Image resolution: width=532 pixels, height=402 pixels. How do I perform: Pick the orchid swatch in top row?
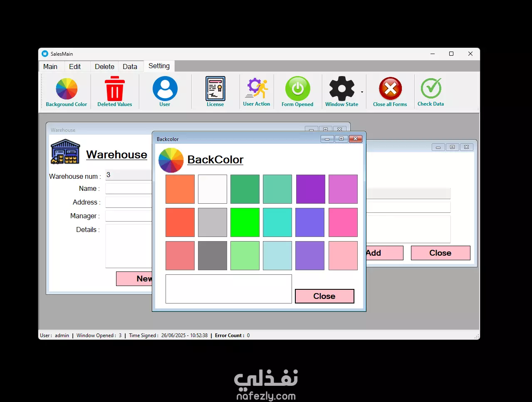click(343, 189)
